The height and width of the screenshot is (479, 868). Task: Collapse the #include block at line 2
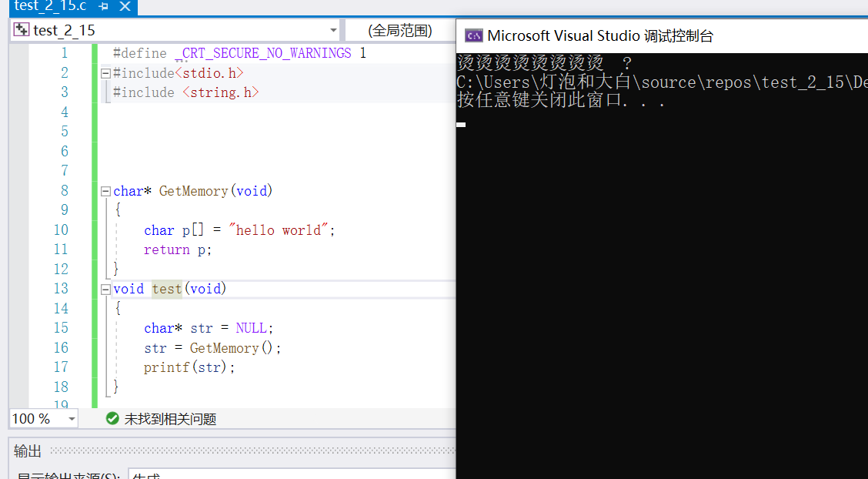click(105, 72)
